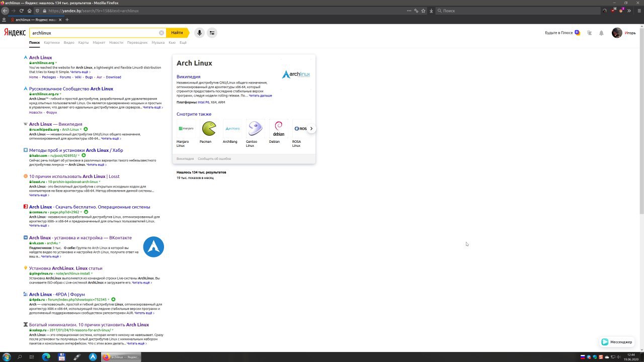Expand dropdown arrow next to losst.ru URL

(x=100, y=182)
